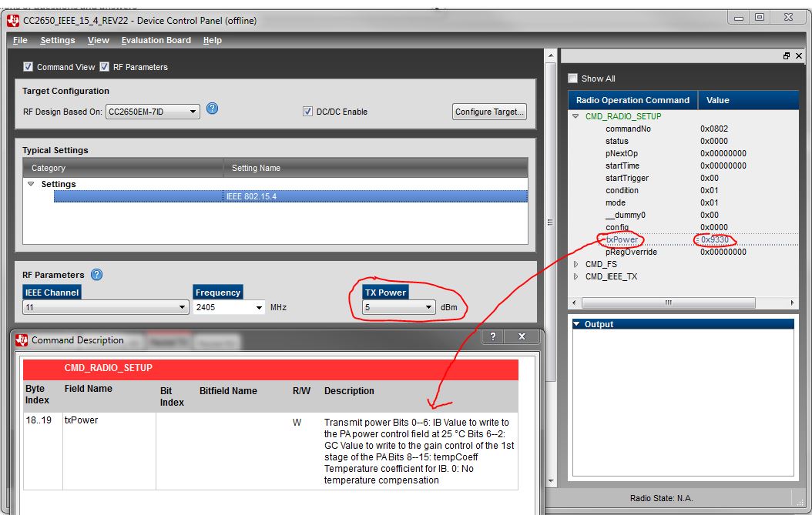Image resolution: width=812 pixels, height=515 pixels.
Task: Open the Evaluation Board menu
Action: [156, 40]
